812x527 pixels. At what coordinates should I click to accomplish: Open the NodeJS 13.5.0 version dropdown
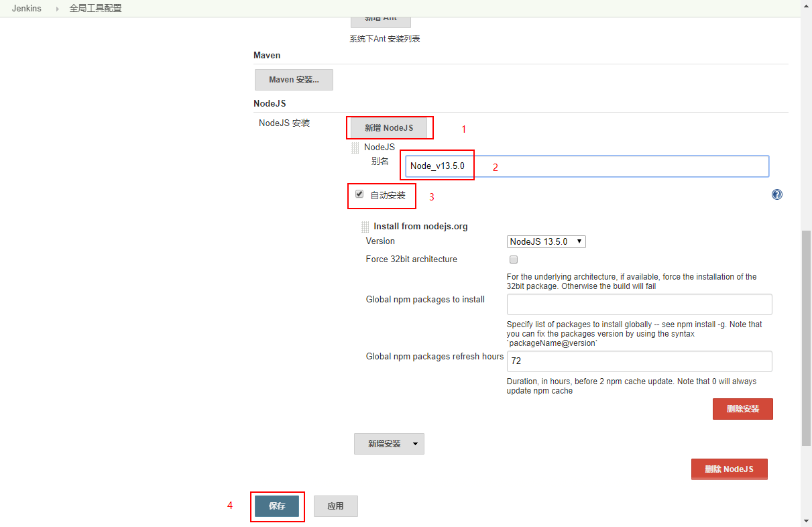click(x=546, y=241)
